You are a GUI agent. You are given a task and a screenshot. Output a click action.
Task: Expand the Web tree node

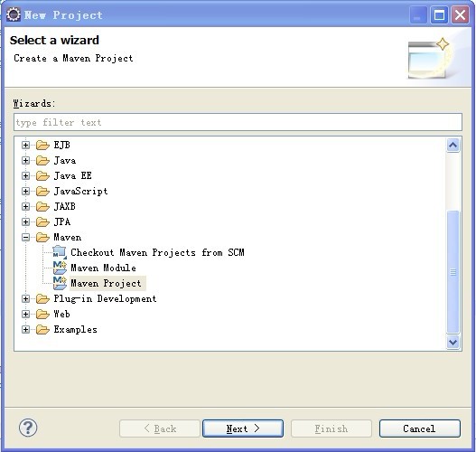(26, 314)
